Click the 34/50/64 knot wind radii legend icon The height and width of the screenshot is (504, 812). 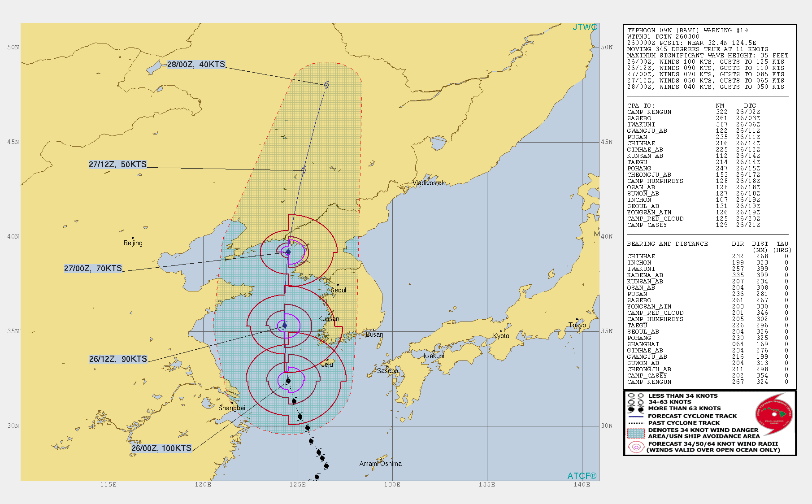click(x=636, y=447)
